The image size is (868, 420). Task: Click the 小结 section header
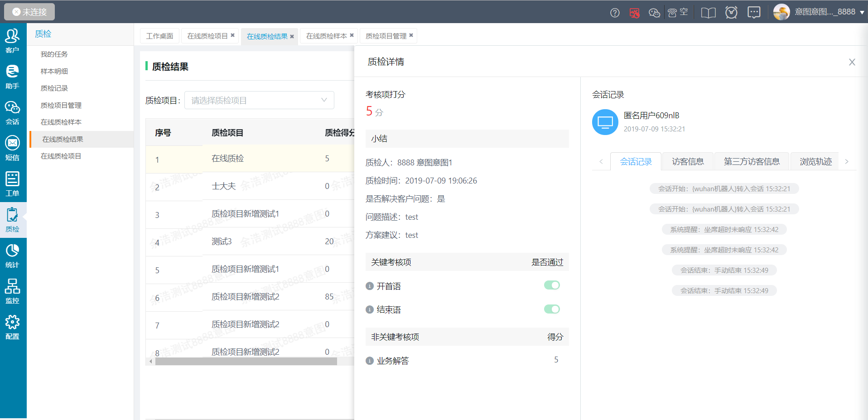467,139
